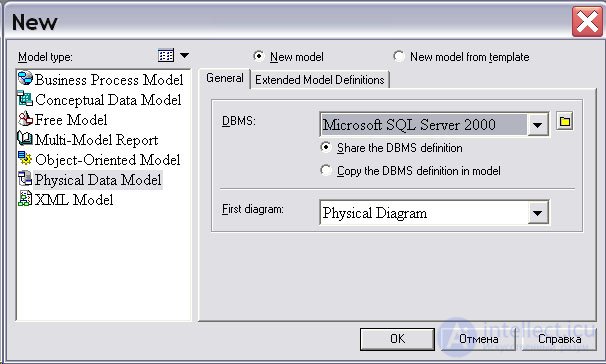The height and width of the screenshot is (364, 606).
Task: Select New model from template option
Action: (398, 56)
